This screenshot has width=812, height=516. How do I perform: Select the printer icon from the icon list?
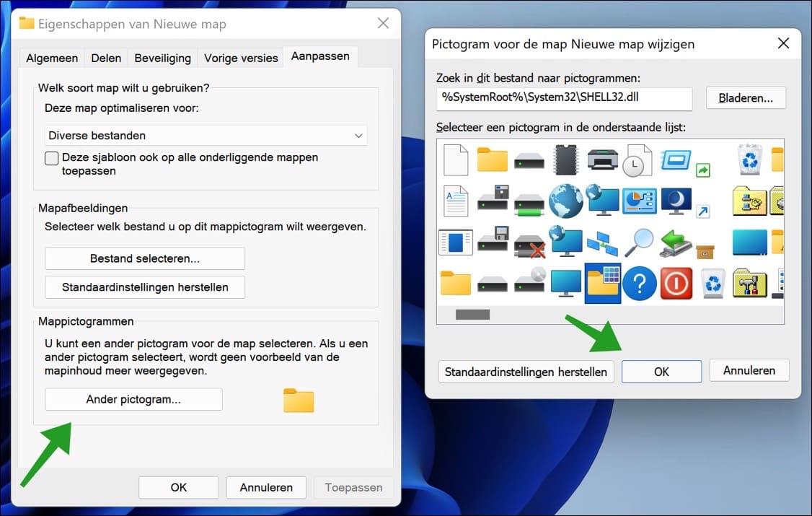[602, 160]
